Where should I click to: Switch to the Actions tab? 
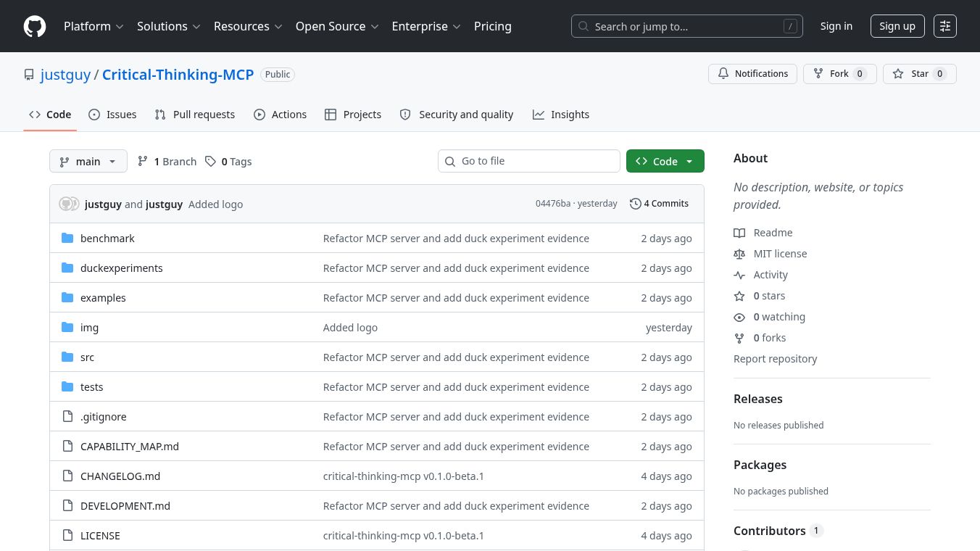click(281, 115)
